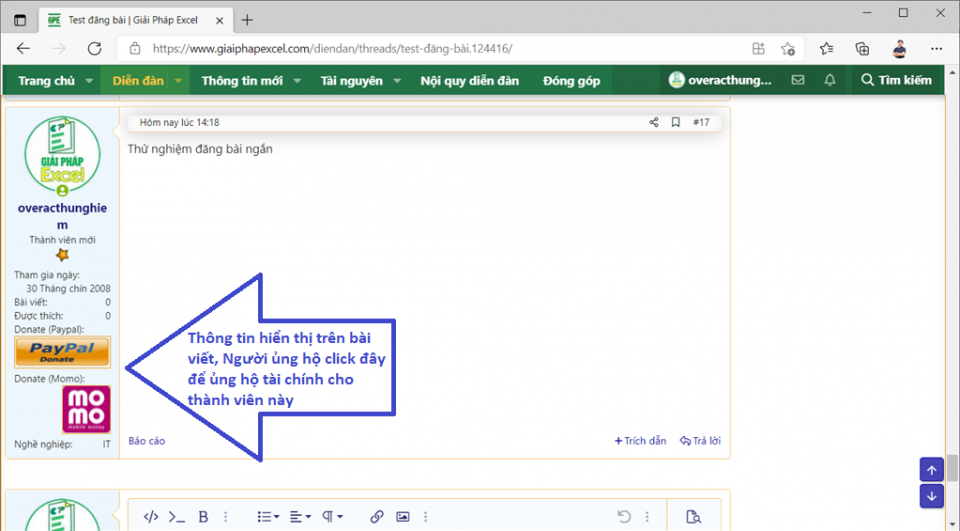Go to the Đóng góp menu item
Viewport: 960px width, 531px height.
click(571, 81)
